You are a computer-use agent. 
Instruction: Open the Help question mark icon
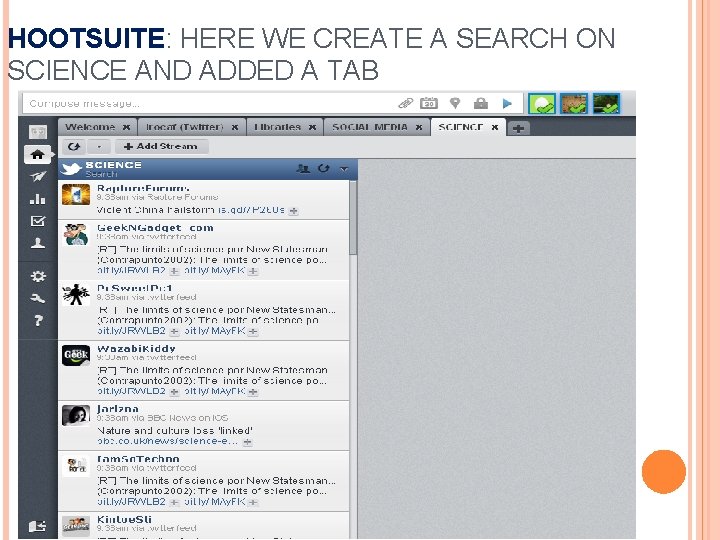point(38,320)
